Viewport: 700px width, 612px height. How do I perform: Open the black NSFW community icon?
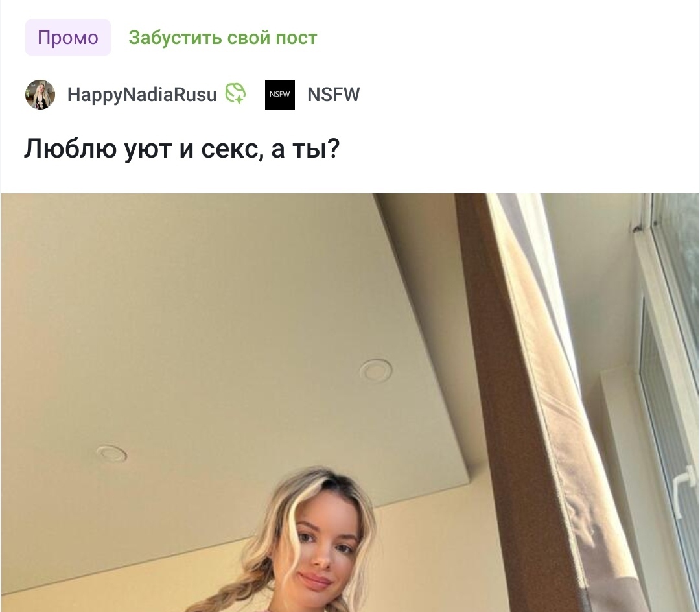(x=280, y=95)
